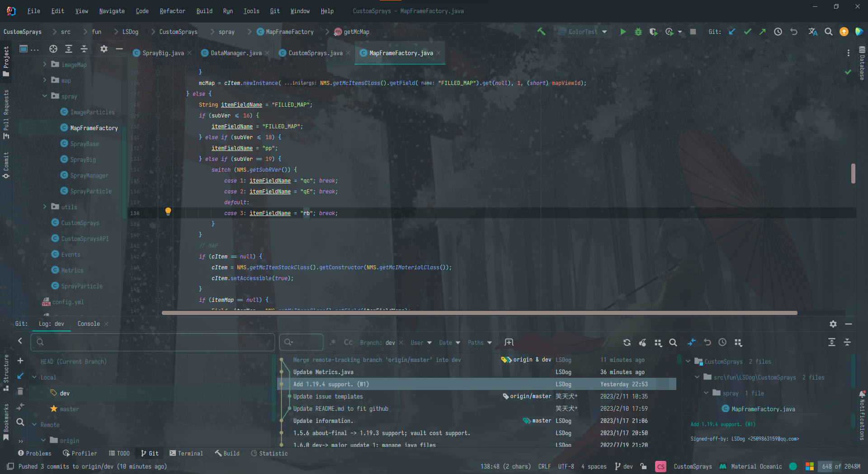
Task: Open the Terminal tool window
Action: 186,453
